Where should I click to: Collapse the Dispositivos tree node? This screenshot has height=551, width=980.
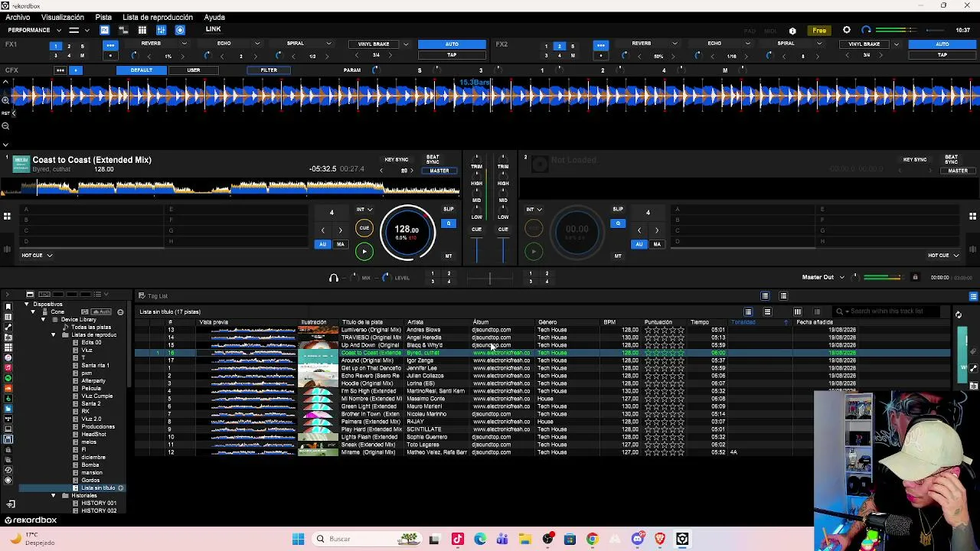click(27, 304)
